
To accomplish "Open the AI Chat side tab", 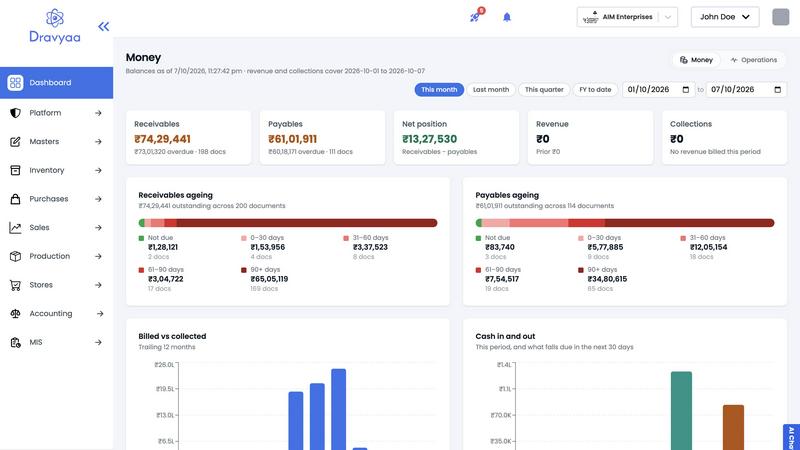I will click(x=792, y=437).
